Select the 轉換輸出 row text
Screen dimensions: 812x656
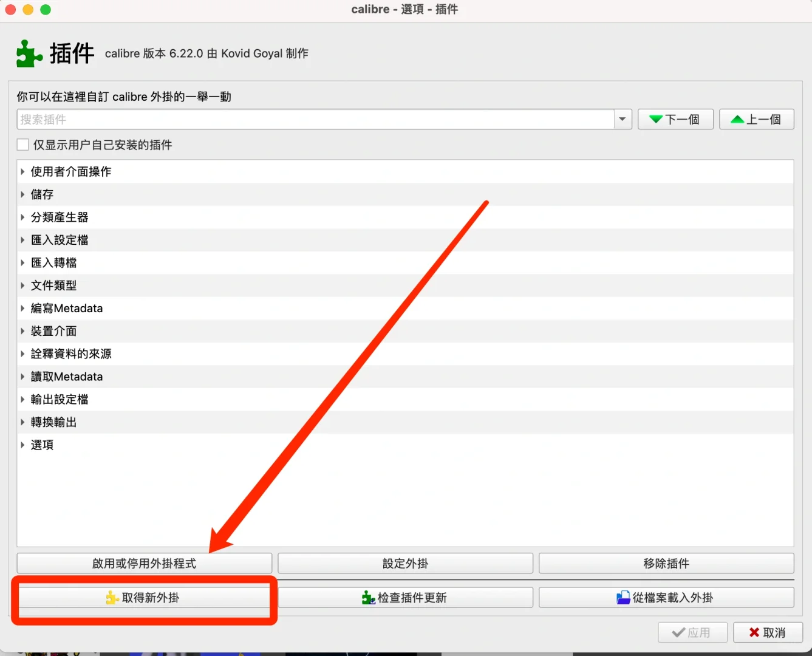(x=54, y=422)
